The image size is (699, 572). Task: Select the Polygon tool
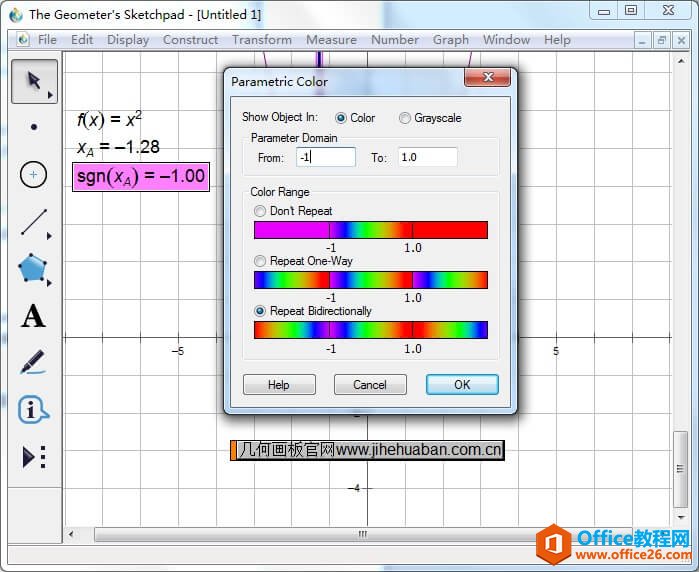click(x=32, y=268)
